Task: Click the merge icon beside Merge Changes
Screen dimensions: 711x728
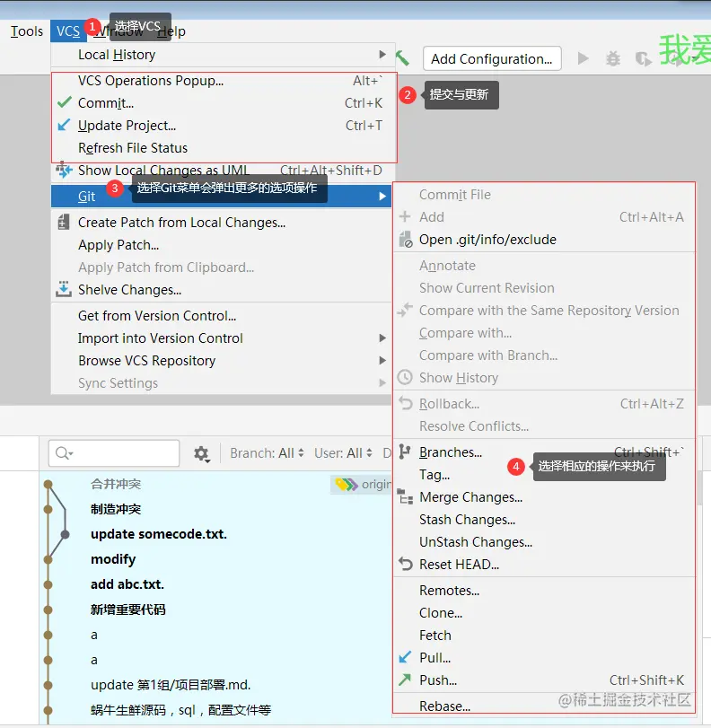Action: (406, 496)
